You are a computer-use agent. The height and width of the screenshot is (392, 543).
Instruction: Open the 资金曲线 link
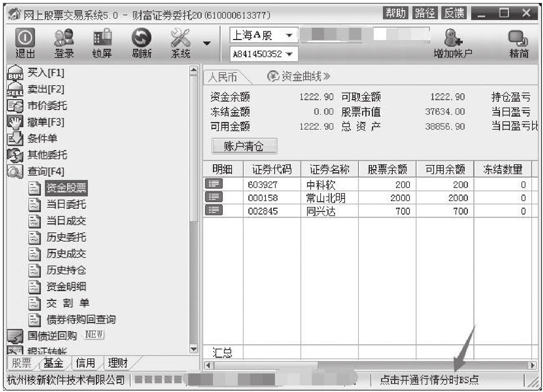click(x=299, y=77)
